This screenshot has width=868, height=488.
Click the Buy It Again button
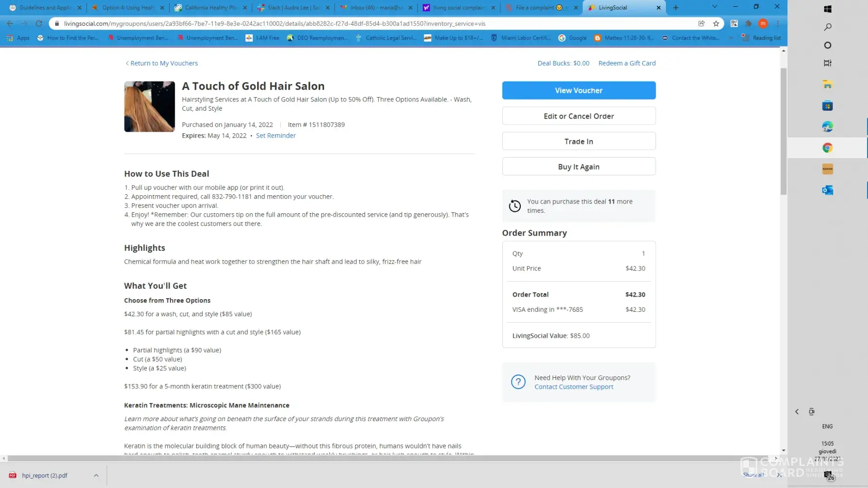pos(579,167)
